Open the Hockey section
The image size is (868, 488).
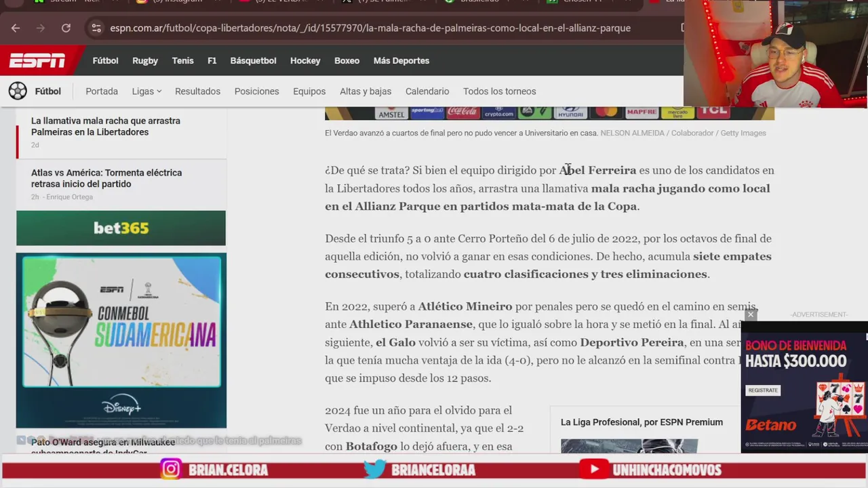click(x=305, y=60)
